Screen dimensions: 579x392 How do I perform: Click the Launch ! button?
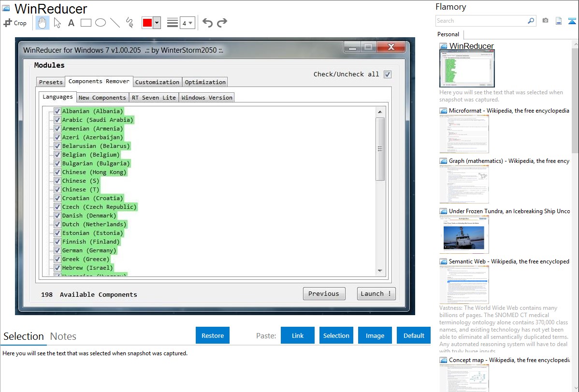click(376, 294)
